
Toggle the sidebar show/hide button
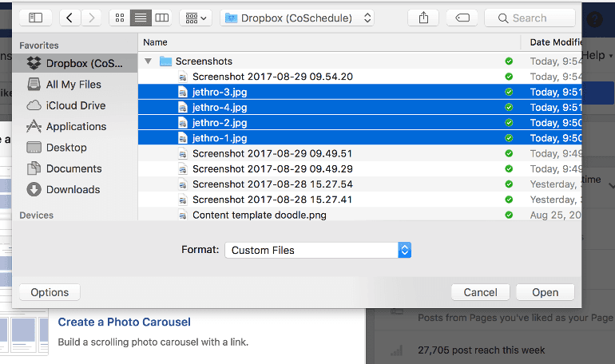coord(35,18)
